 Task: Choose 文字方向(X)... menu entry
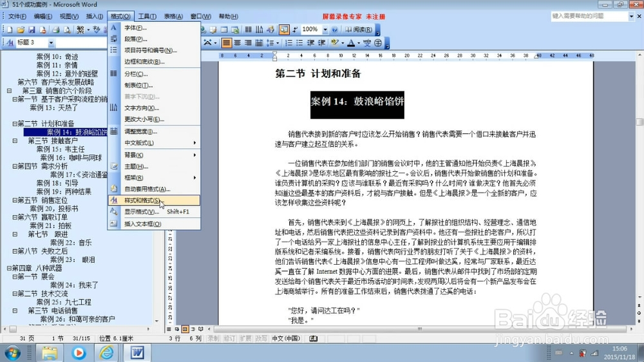[154, 108]
